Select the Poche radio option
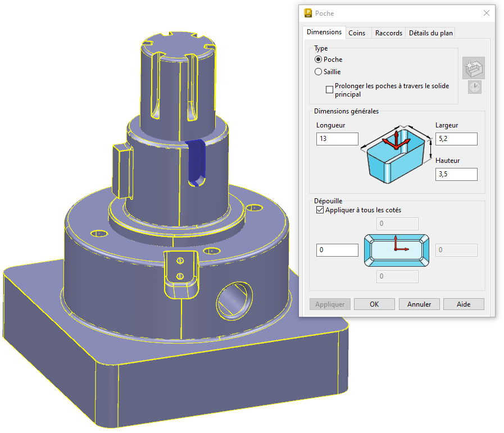The width and height of the screenshot is (504, 433). pos(318,60)
